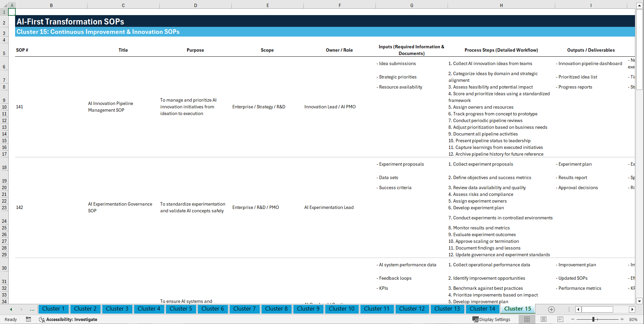Add a new worksheet with the plus icon
This screenshot has height=324, width=644.
point(551,309)
